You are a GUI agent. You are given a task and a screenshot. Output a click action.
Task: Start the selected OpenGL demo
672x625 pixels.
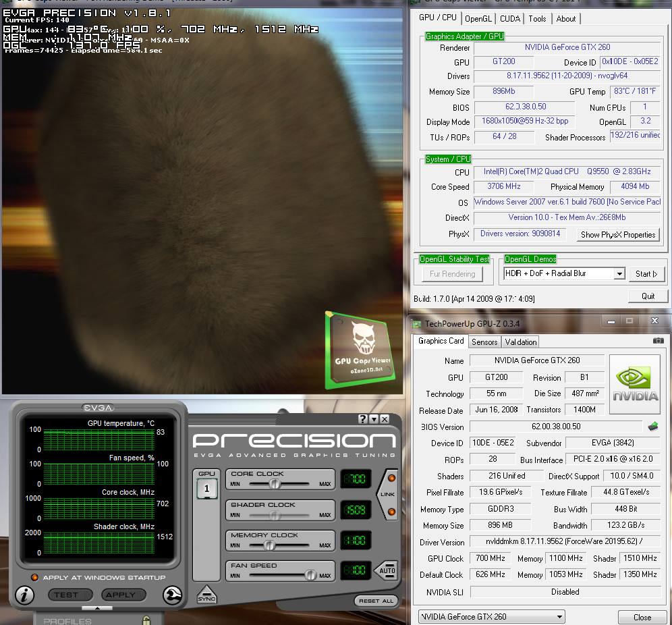[x=646, y=274]
